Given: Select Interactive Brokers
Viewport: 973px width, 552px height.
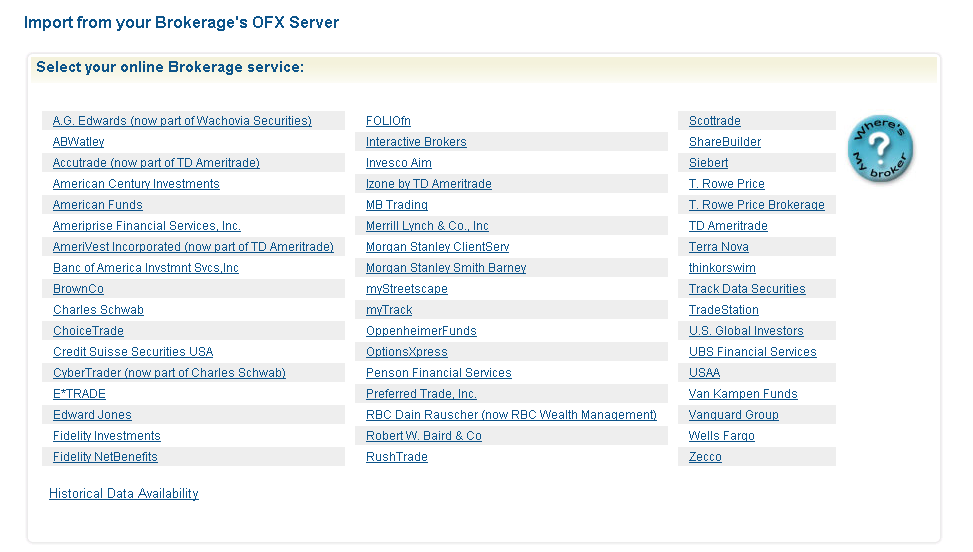Looking at the screenshot, I should (416, 142).
